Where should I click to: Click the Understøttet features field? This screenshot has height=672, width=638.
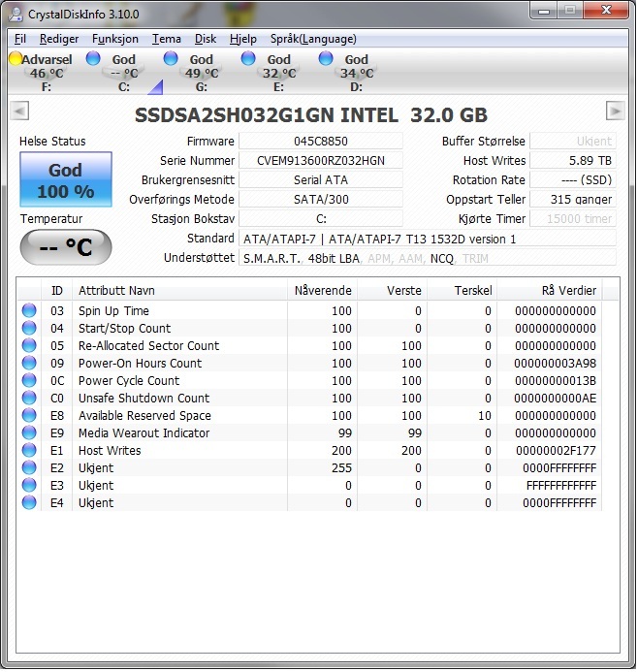coord(428,259)
